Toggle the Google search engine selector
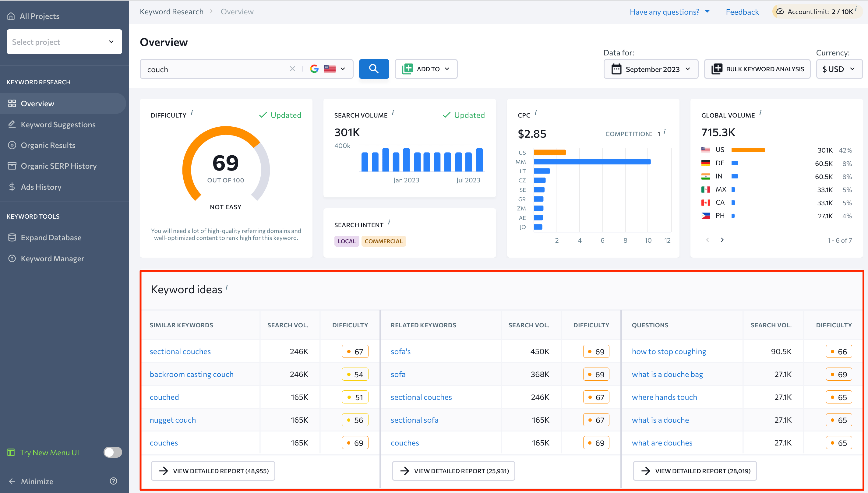 pyautogui.click(x=327, y=69)
